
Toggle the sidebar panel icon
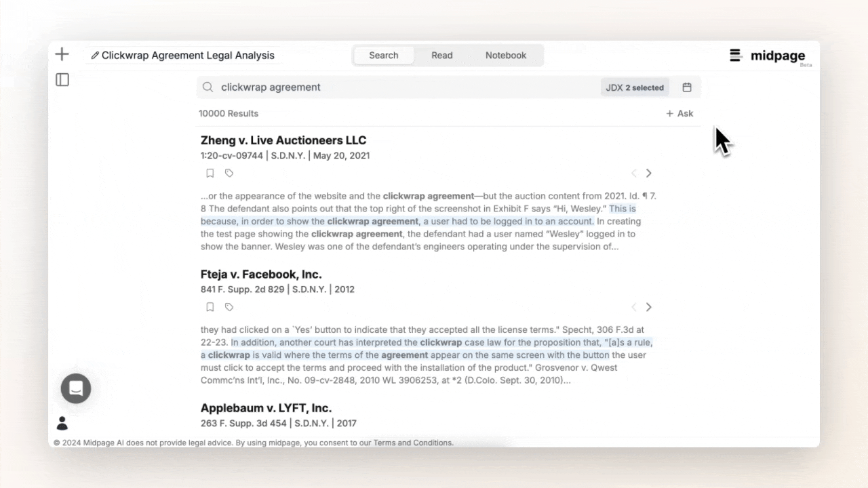point(62,80)
